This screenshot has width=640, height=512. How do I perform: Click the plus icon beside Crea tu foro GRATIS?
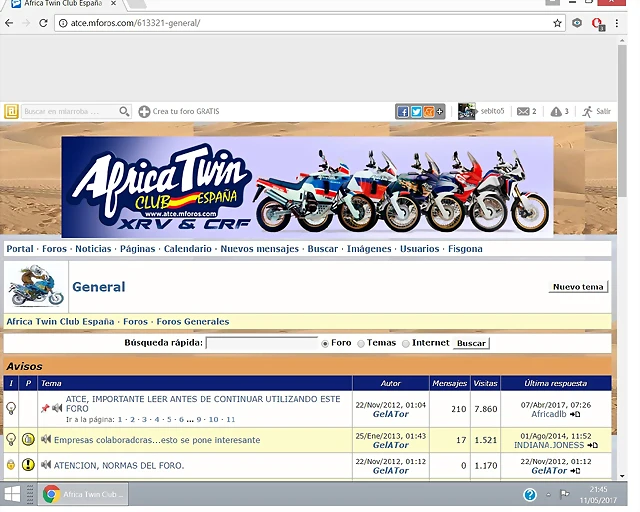click(144, 111)
